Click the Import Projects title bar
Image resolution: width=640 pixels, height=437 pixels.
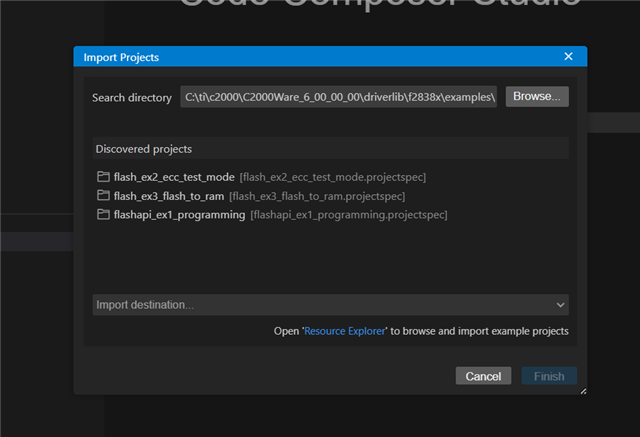(x=300, y=57)
